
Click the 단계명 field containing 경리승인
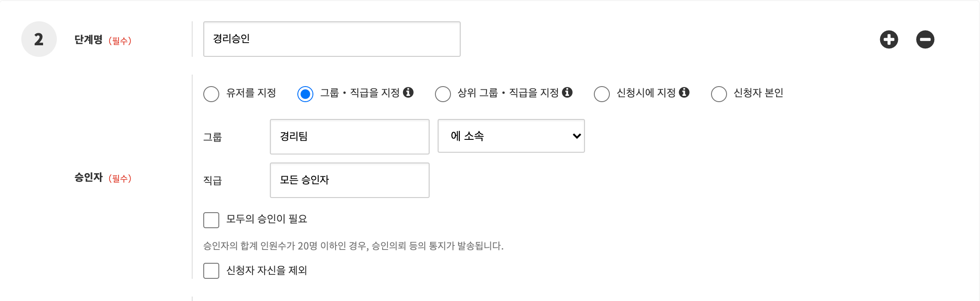pos(332,39)
